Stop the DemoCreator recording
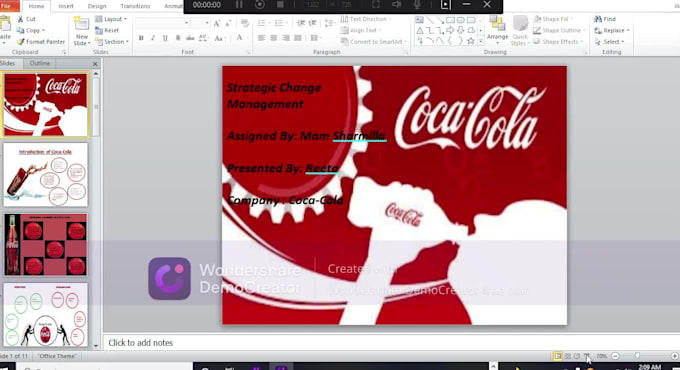The image size is (680, 370). [x=280, y=5]
